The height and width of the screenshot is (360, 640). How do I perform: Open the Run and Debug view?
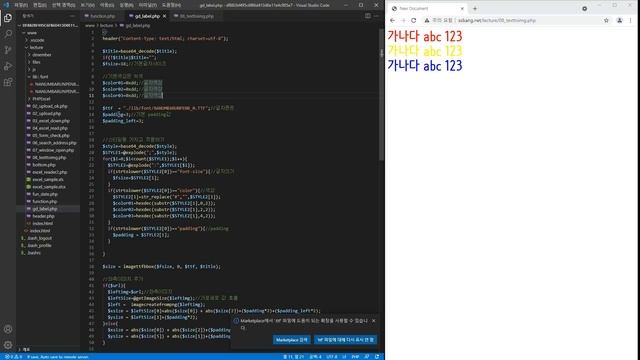point(8,66)
